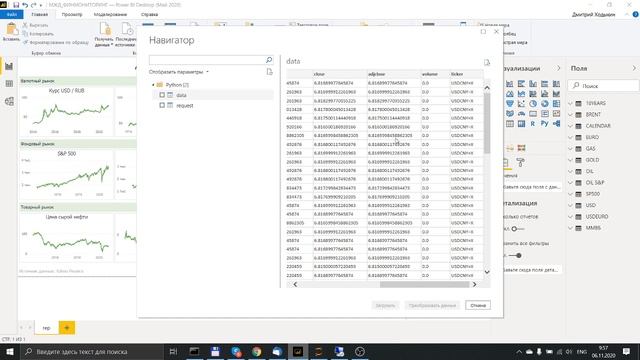Open the notification center in system tray
This screenshot has width=640, height=360.
(627, 351)
